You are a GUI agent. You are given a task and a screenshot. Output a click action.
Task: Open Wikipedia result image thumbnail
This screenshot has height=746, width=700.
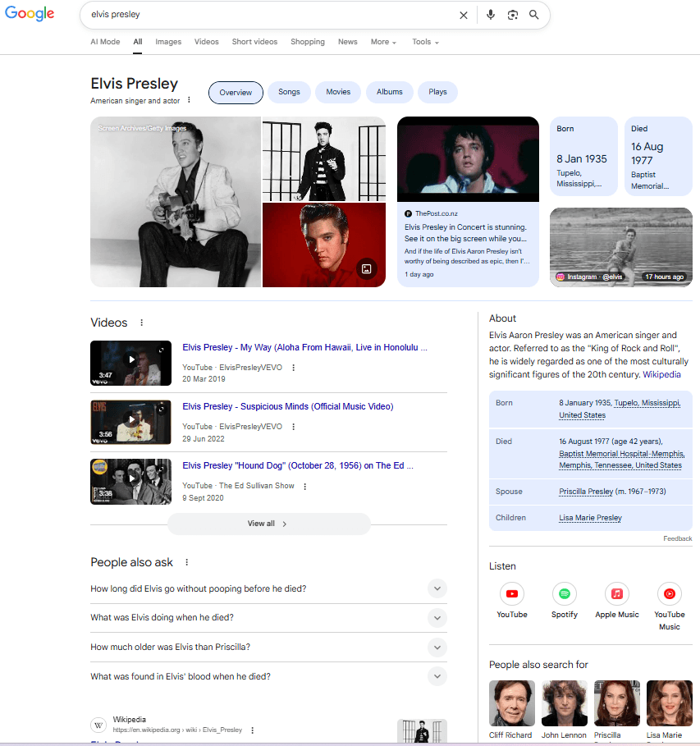[x=422, y=730]
